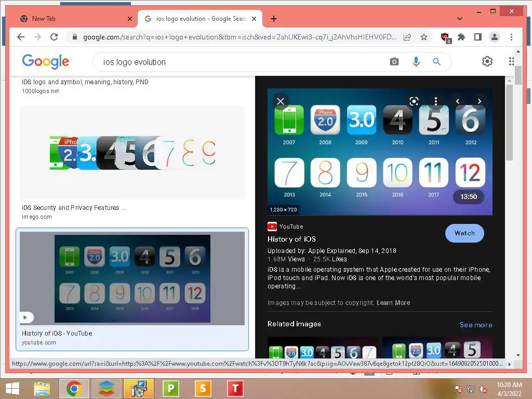Open first related image thumbnail
Image resolution: width=532 pixels, height=399 pixels.
pos(323,348)
